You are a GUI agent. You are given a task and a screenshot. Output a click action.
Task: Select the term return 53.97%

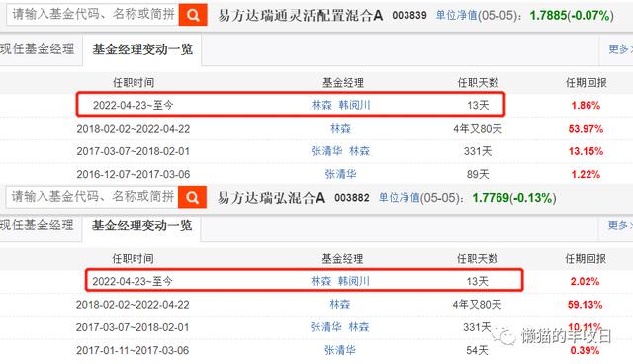pos(586,129)
